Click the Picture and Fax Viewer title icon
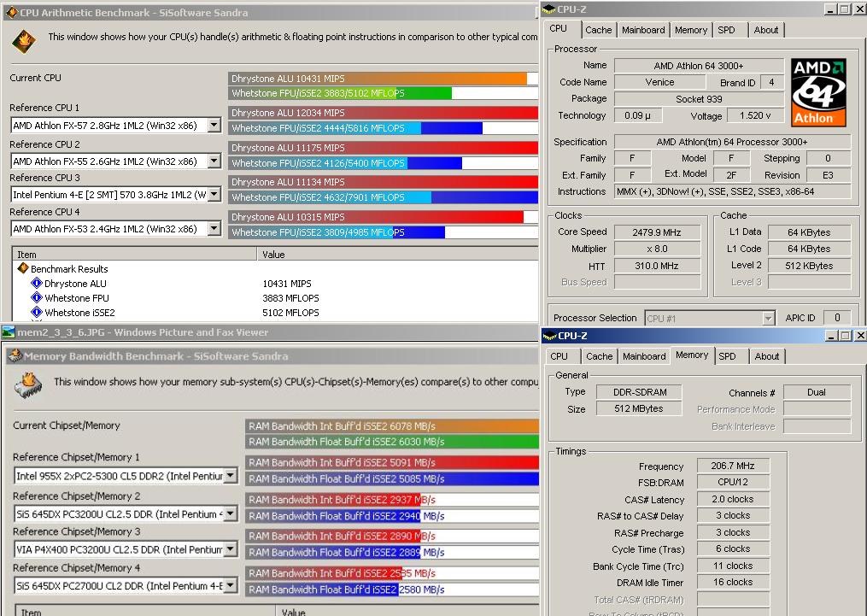This screenshot has height=616, width=867. (9, 331)
